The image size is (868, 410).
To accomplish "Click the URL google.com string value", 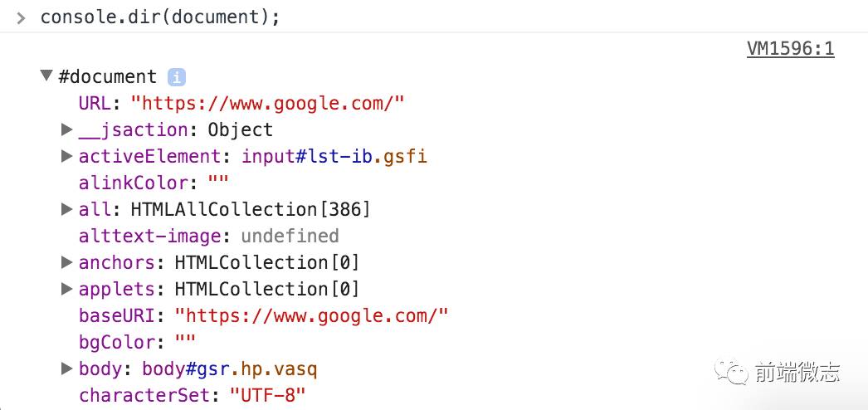I will point(267,104).
